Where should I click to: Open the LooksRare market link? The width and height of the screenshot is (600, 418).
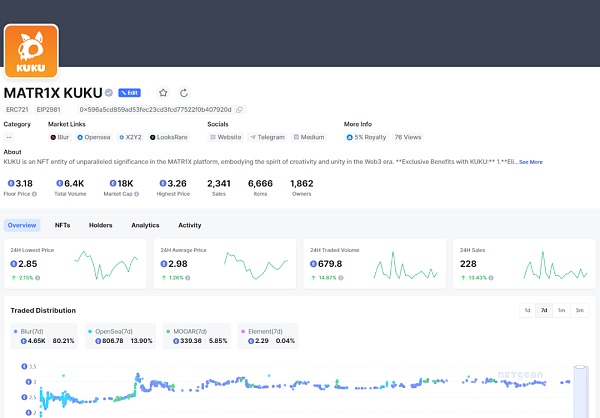[169, 137]
